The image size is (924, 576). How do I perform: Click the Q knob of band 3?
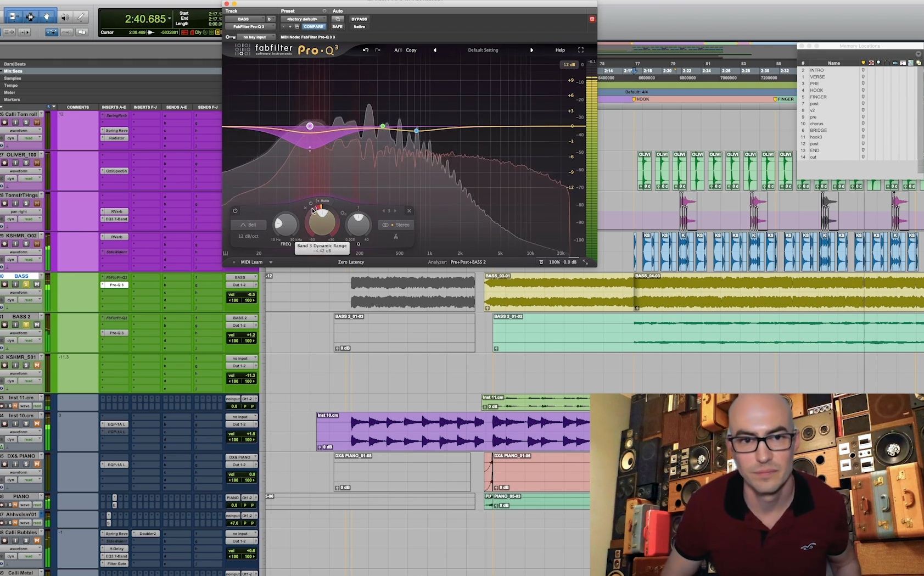point(359,224)
